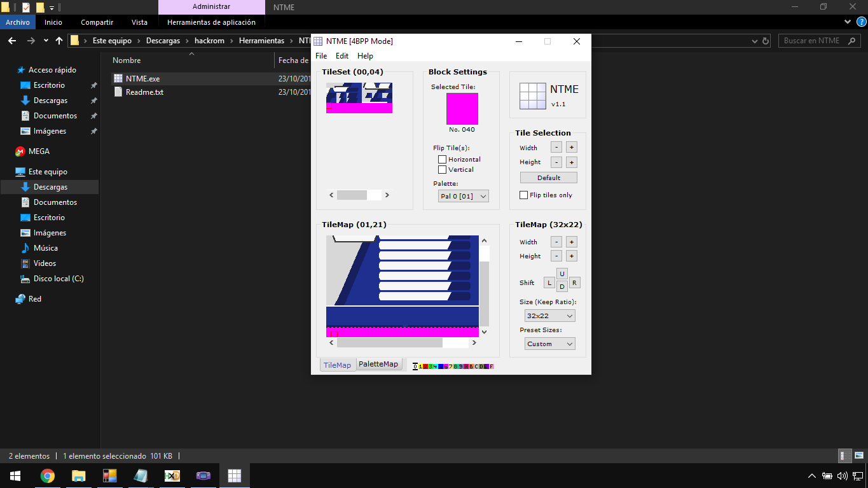Switch to the PaletteMap tab

[379, 363]
